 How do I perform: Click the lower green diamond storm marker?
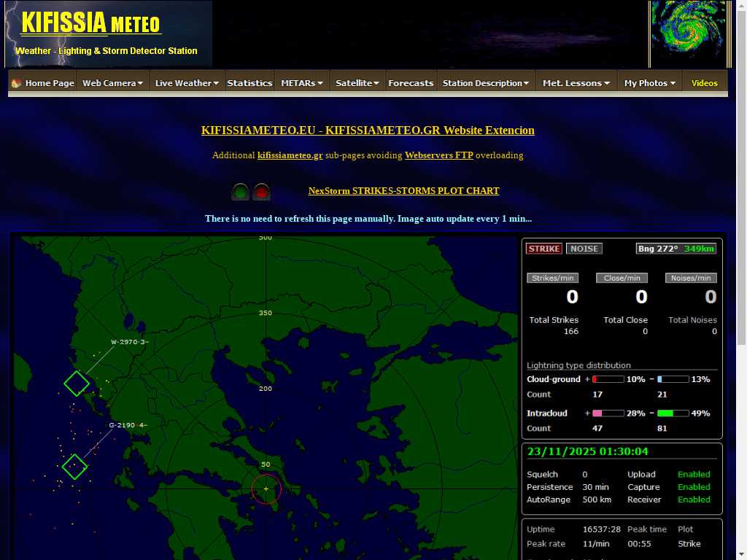[74, 467]
